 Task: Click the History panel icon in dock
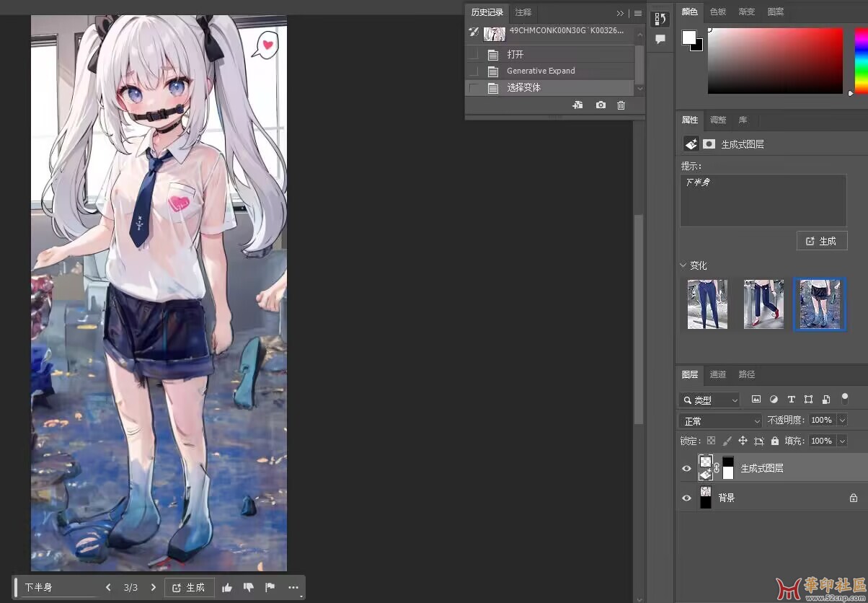coord(660,19)
